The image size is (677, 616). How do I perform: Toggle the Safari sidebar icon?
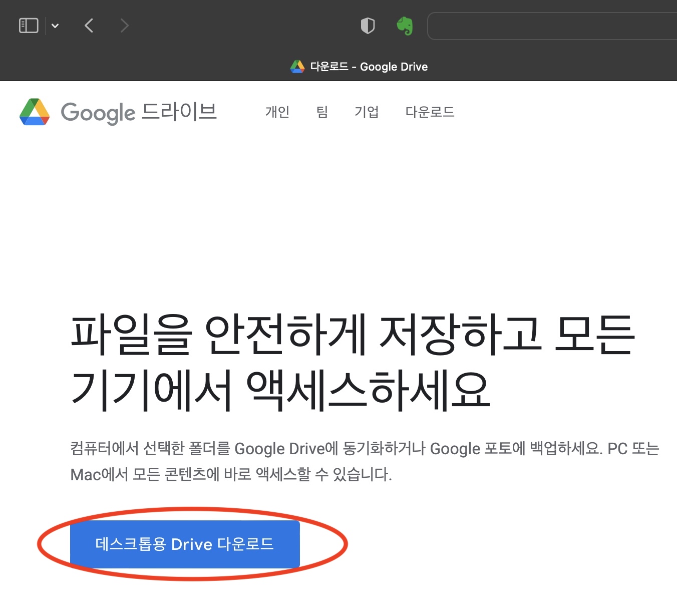pyautogui.click(x=29, y=26)
